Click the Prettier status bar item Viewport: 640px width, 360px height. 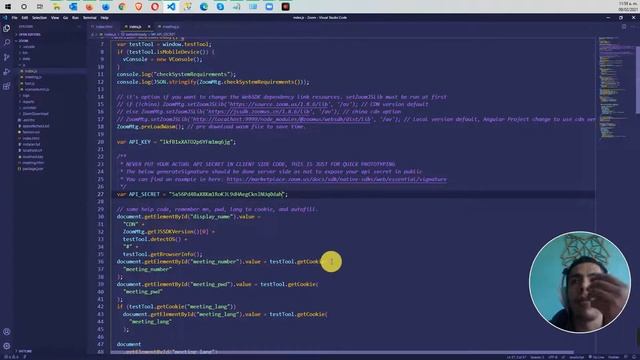(614, 357)
